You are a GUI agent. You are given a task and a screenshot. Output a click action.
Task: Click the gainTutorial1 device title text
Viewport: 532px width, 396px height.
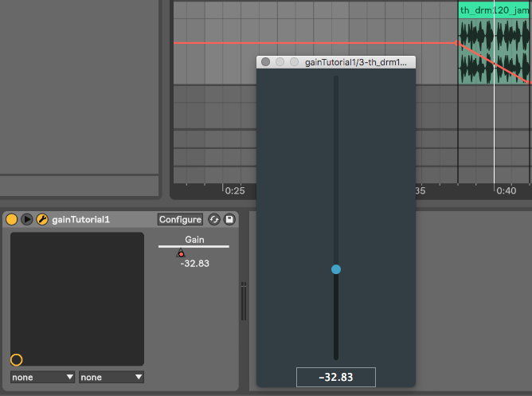click(81, 219)
